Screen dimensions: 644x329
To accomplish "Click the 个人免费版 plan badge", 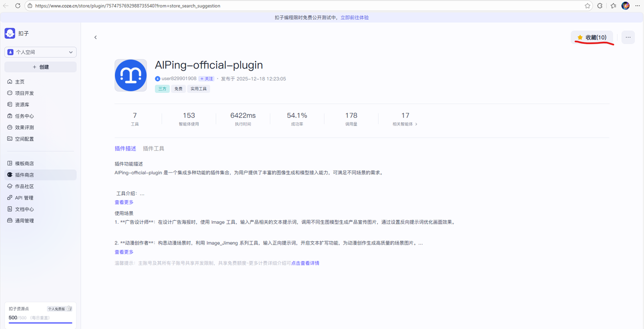I will [x=59, y=309].
